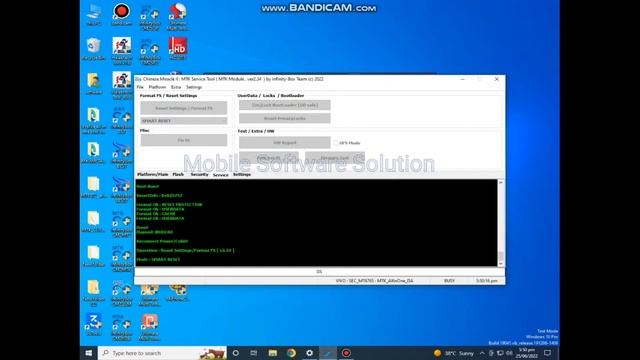Viewport: 640px width, 360px height.
Task: Open the Settings gear on the taskbar
Action: tap(309, 353)
